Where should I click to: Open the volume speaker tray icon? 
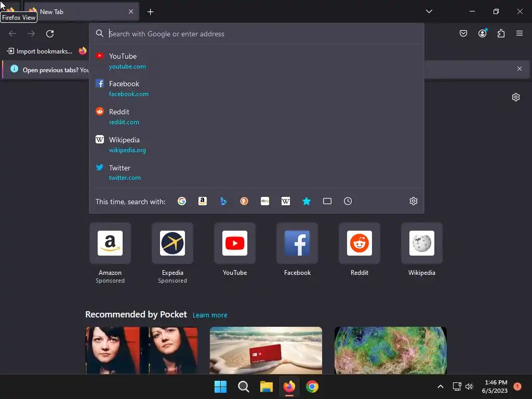coord(469,387)
